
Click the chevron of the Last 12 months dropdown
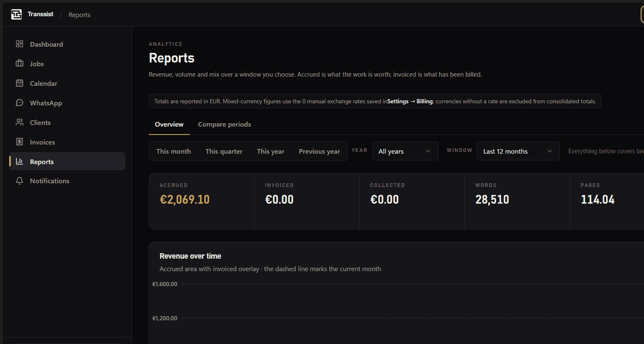click(x=549, y=151)
